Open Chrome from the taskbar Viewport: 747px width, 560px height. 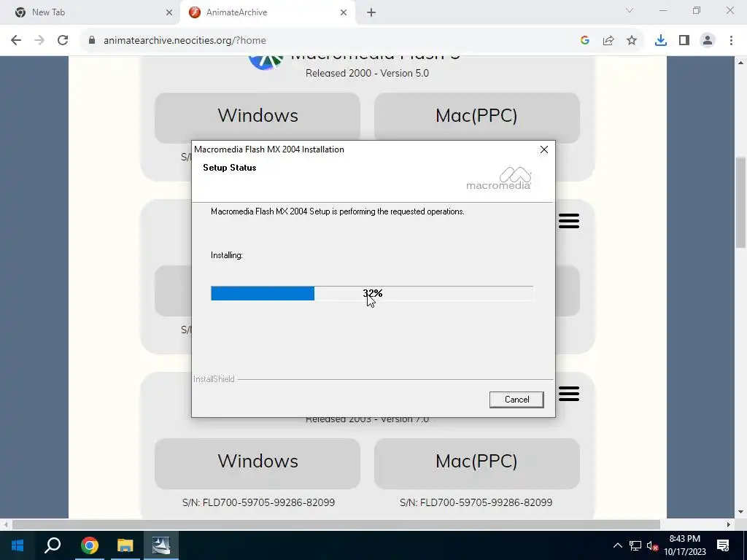pyautogui.click(x=89, y=545)
